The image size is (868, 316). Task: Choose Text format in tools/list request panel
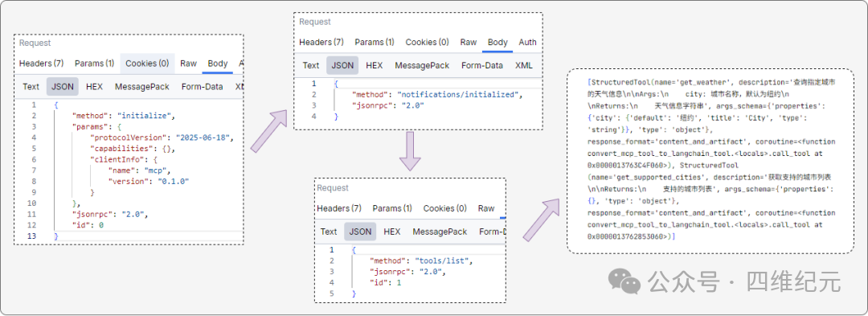[329, 232]
